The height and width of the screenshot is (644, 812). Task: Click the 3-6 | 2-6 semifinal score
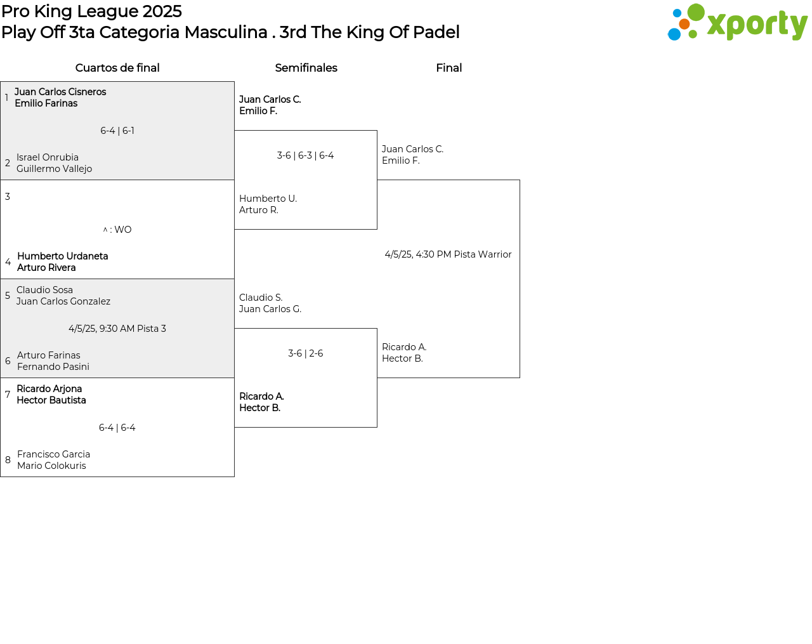[x=305, y=353]
